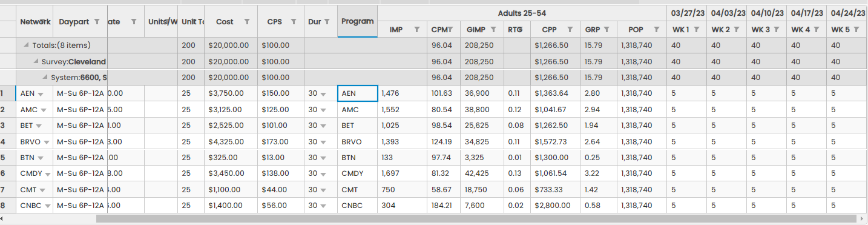Screen dimensions: 868x225
Task: Open the CNBC network dropdown arrow
Action: click(47, 206)
